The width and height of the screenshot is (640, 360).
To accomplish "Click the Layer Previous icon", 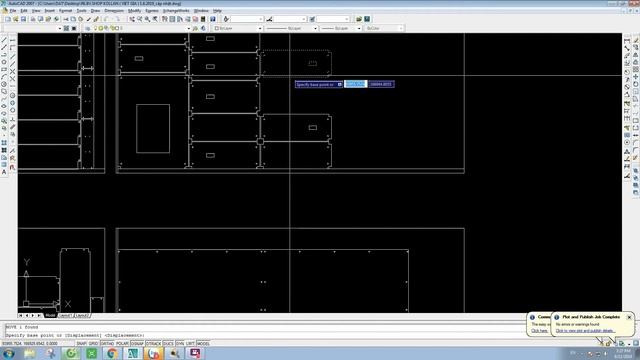I will click(x=203, y=28).
